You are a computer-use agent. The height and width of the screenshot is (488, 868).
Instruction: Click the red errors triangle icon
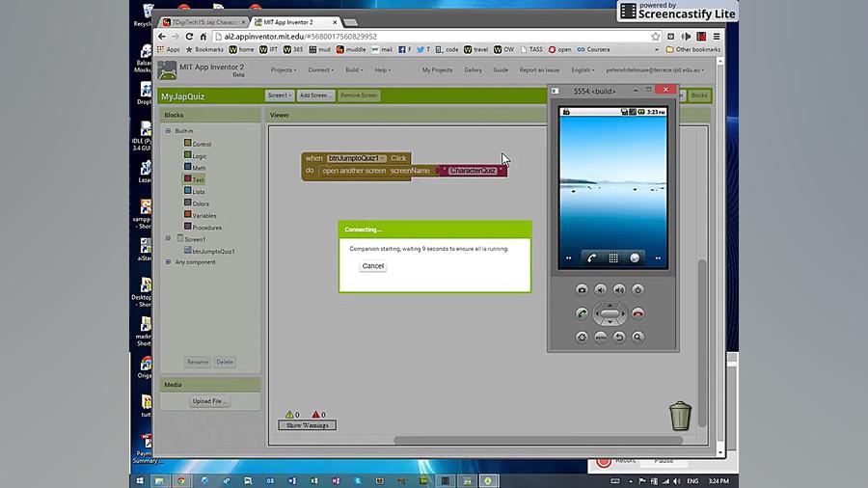[x=315, y=415]
